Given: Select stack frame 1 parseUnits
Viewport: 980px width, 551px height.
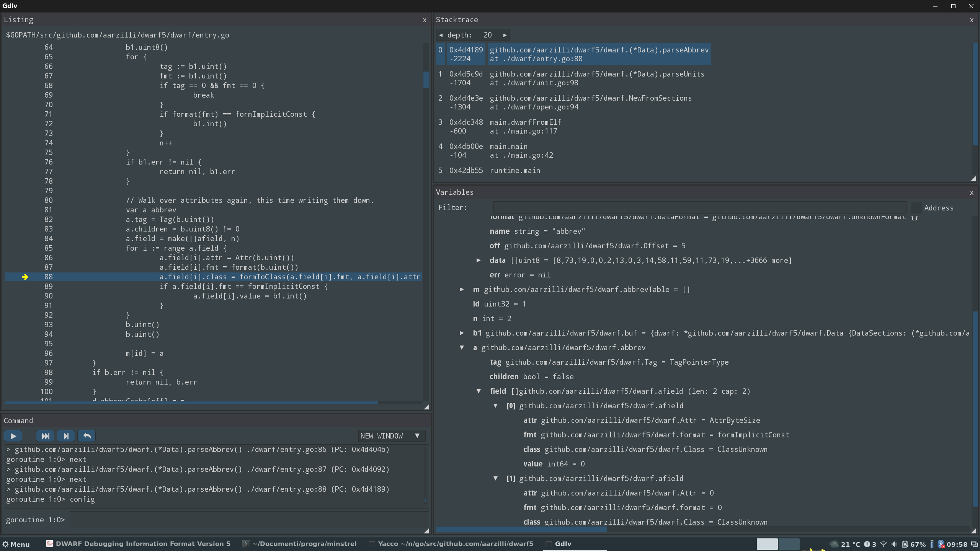Looking at the screenshot, I should point(596,78).
